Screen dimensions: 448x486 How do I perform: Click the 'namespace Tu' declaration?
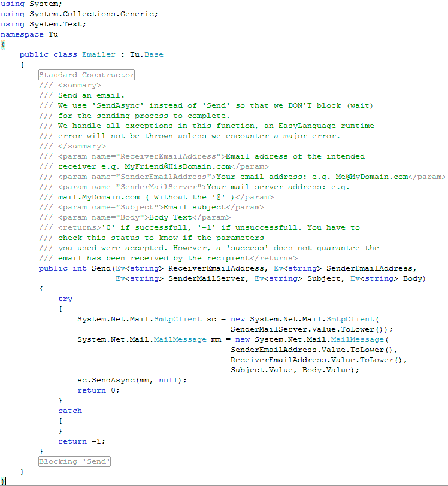[29, 34]
